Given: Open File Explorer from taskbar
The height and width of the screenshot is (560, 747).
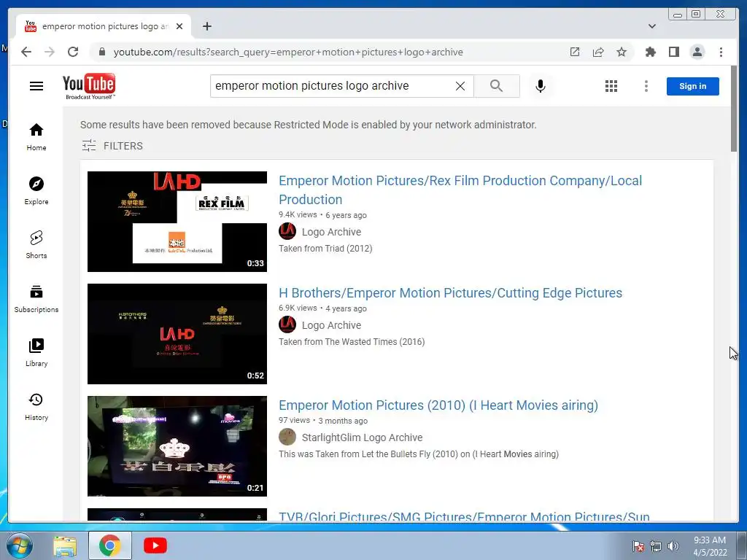Looking at the screenshot, I should pos(65,546).
